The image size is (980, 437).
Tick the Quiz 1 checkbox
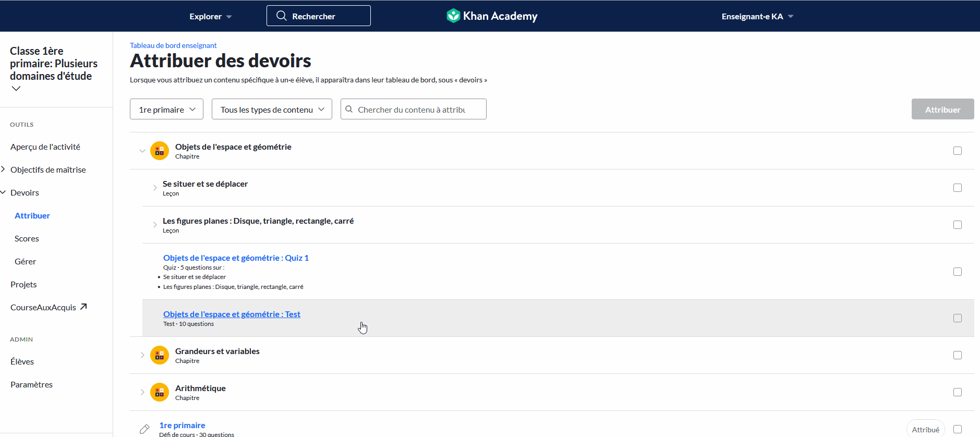(958, 272)
